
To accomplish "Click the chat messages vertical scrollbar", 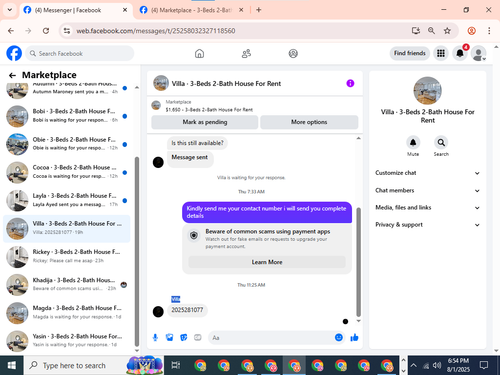I will 359,262.
